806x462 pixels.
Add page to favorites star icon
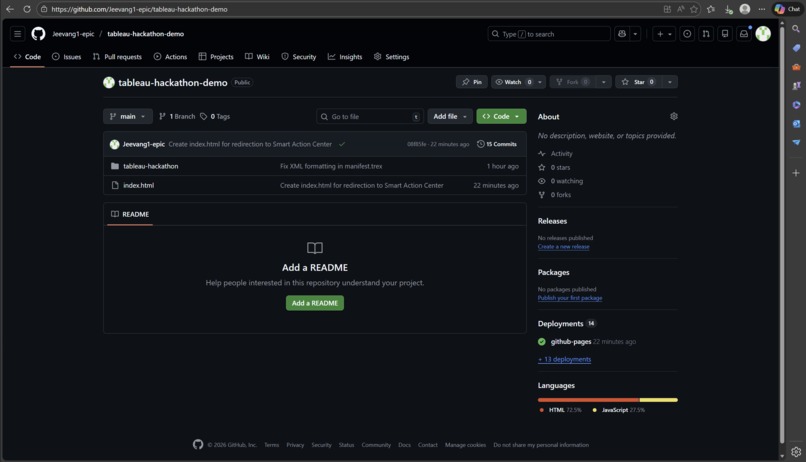[694, 9]
